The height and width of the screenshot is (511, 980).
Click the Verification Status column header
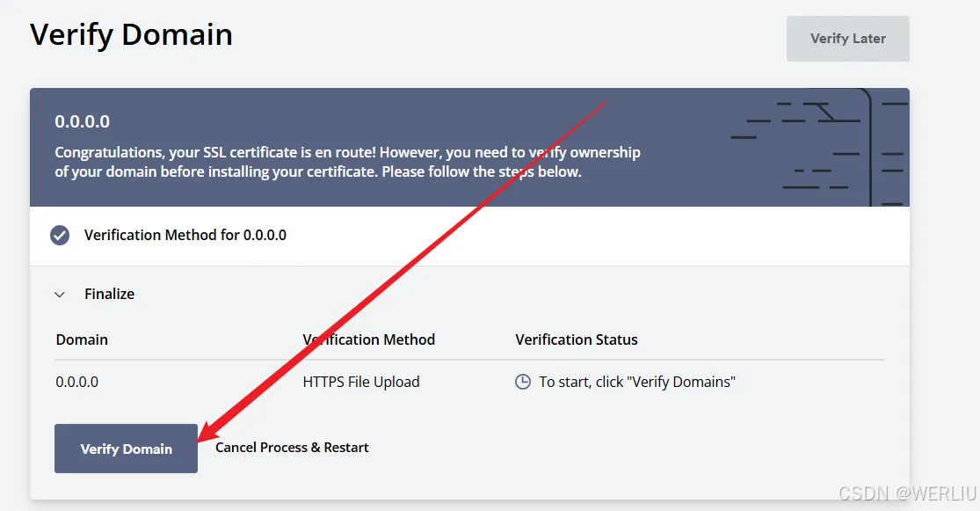coord(577,339)
